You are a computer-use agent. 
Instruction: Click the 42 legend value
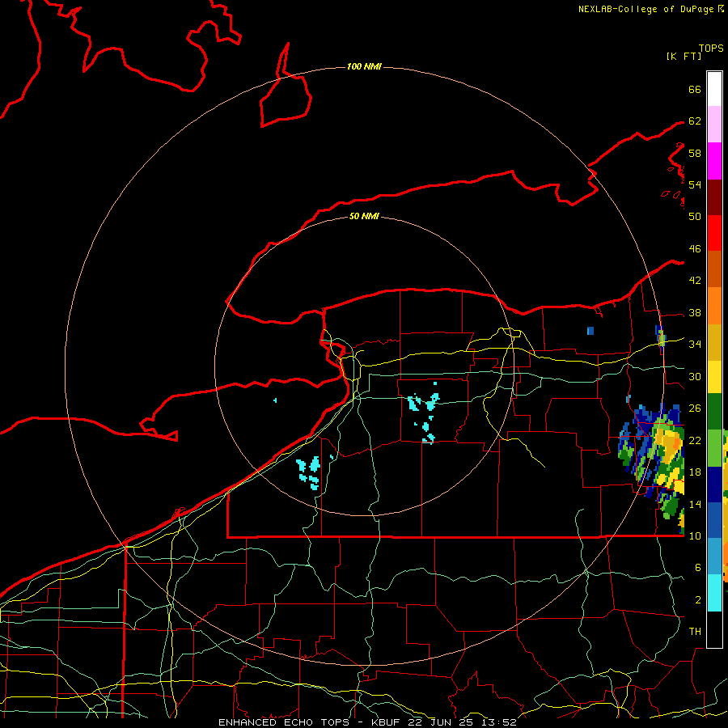[695, 281]
